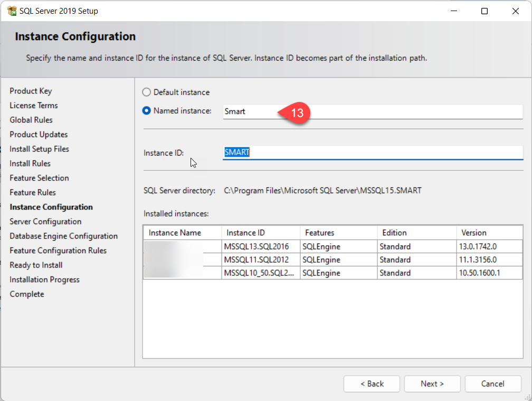Click the Features column header
Image resolution: width=532 pixels, height=401 pixels.
coord(339,233)
